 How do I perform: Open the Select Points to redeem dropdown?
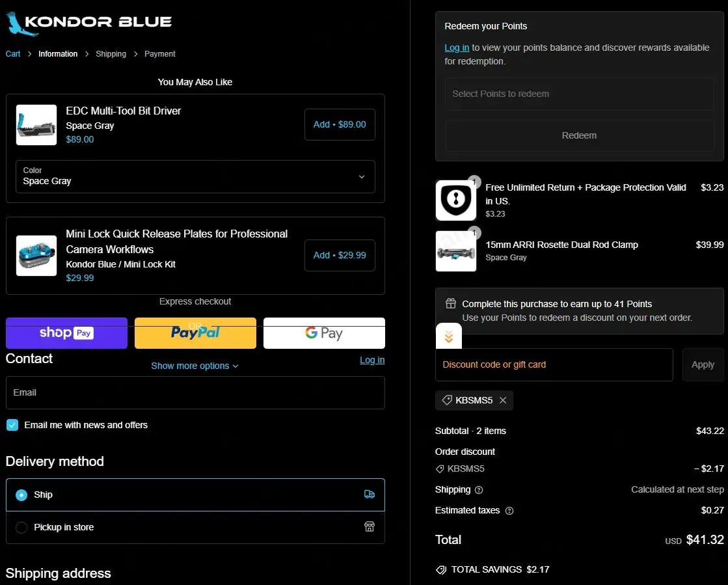point(579,94)
